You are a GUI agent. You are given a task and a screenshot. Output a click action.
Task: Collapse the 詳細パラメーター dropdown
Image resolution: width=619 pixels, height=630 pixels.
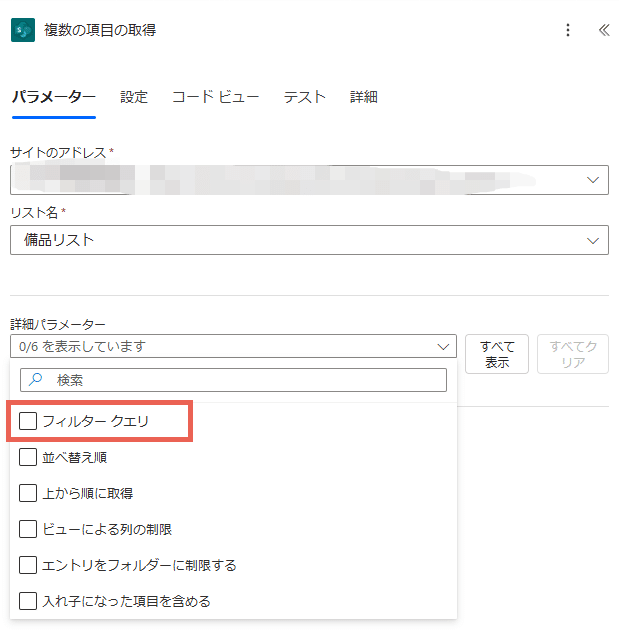[444, 346]
